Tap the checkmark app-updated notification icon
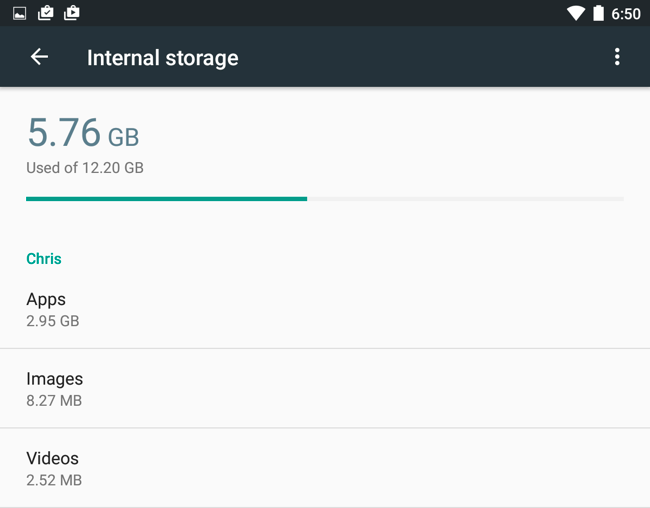 tap(45, 13)
